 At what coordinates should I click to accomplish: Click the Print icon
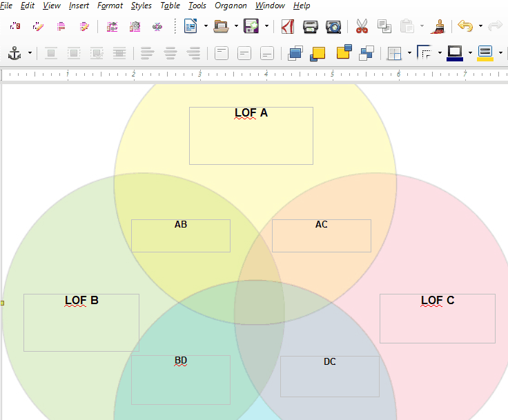(311, 27)
